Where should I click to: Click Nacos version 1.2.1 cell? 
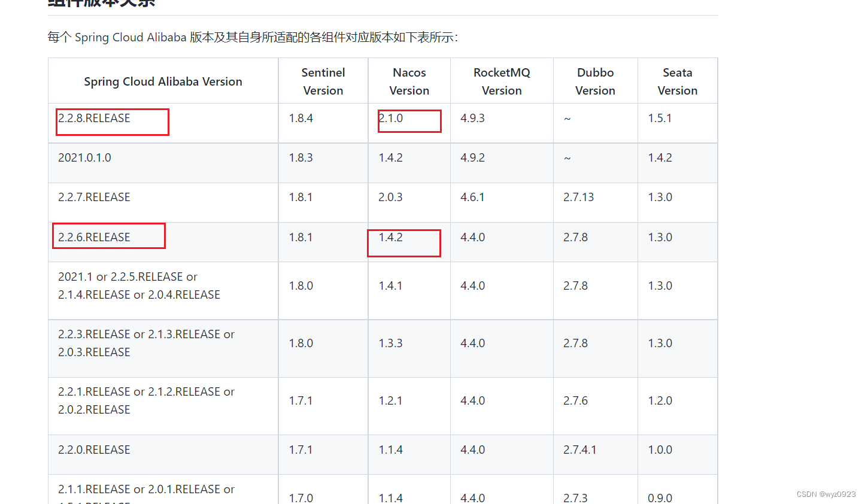click(409, 406)
